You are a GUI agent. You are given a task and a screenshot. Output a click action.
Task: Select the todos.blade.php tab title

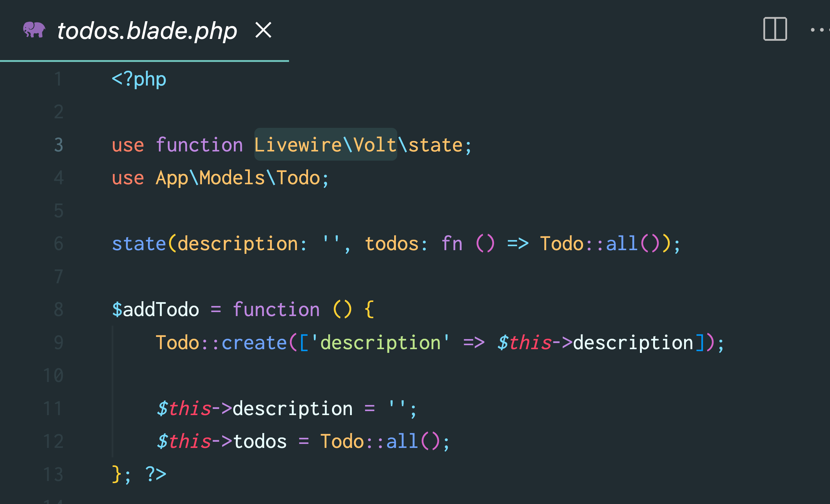147,31
